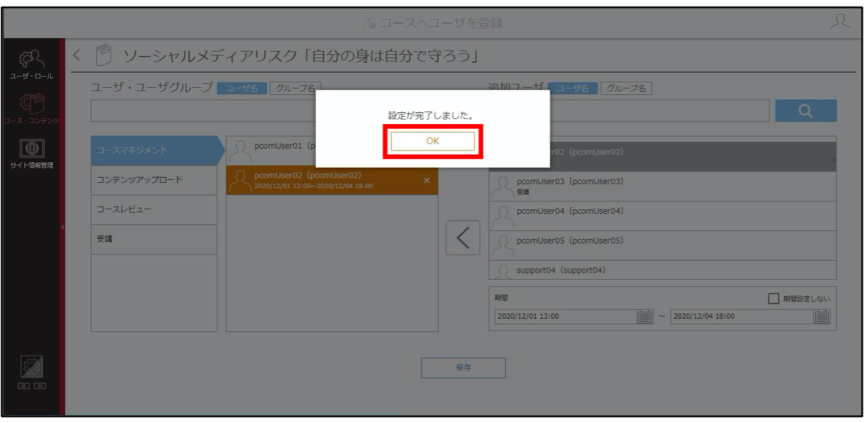Select the highlighted pcomUser02 registered row
The width and height of the screenshot is (868, 423).
(332, 180)
